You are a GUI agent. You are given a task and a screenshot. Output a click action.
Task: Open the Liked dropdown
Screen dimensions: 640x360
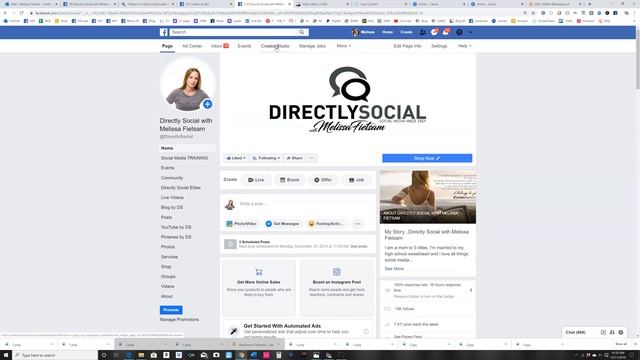[x=236, y=158]
